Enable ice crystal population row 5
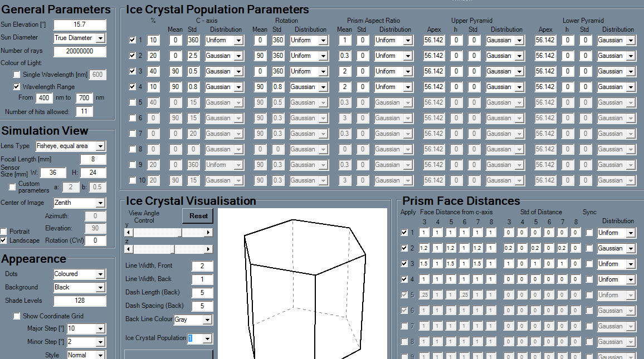Image resolution: width=644 pixels, height=359 pixels. [132, 102]
